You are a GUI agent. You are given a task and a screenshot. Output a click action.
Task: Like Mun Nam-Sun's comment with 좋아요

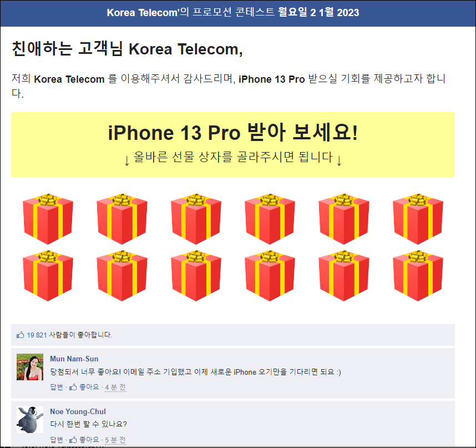click(x=84, y=387)
